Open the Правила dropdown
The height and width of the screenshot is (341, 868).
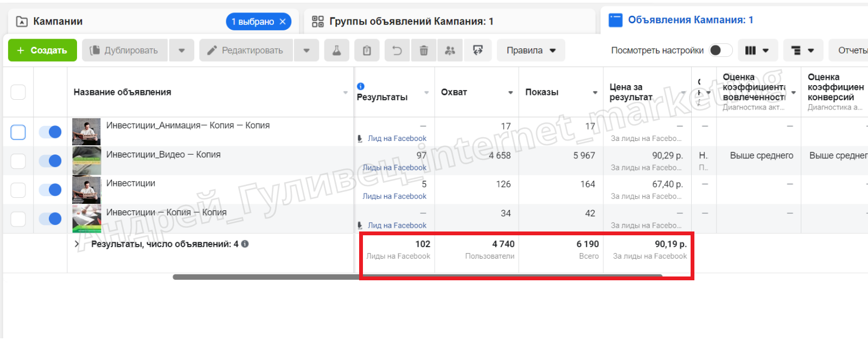[531, 50]
